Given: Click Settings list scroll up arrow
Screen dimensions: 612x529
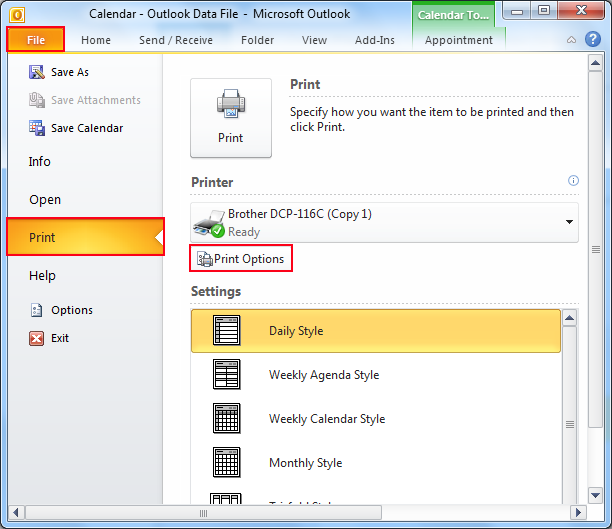Looking at the screenshot, I should pos(569,318).
